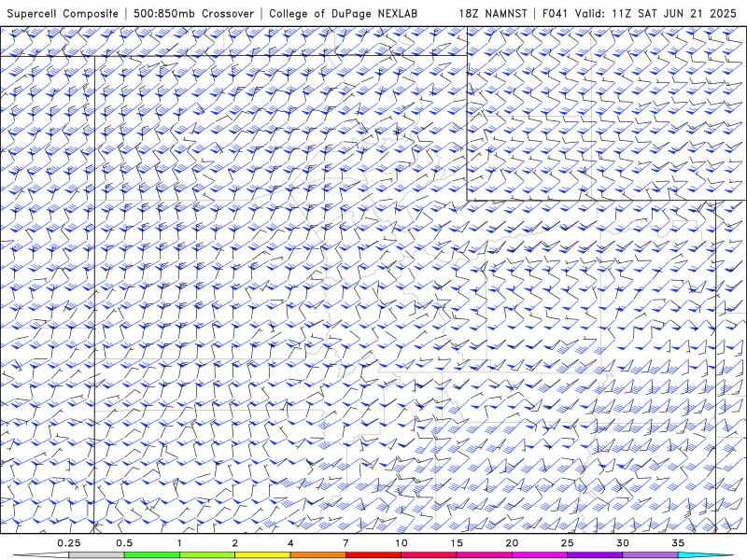
Task: Click the yellow-green segment between 1 and 2
Action: (x=207, y=555)
